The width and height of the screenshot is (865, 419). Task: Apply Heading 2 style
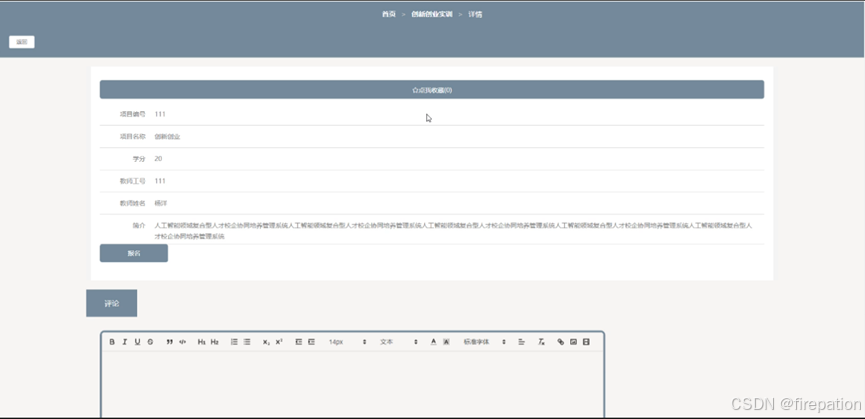(215, 342)
